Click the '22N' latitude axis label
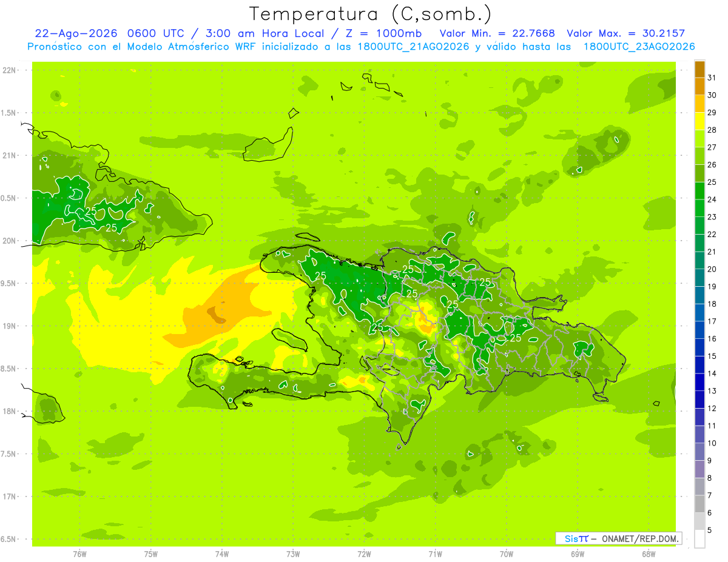The width and height of the screenshot is (728, 562). [x=9, y=70]
